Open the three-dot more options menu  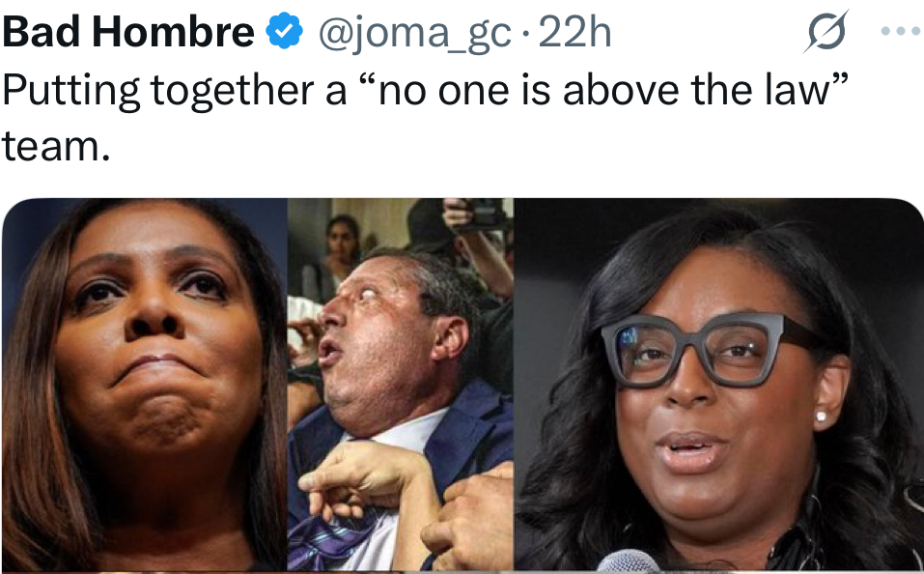tap(901, 31)
